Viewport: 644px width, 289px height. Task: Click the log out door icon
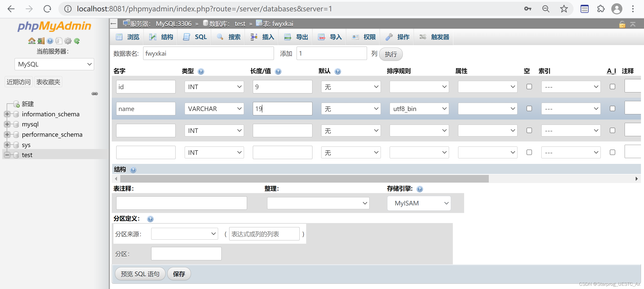[41, 41]
